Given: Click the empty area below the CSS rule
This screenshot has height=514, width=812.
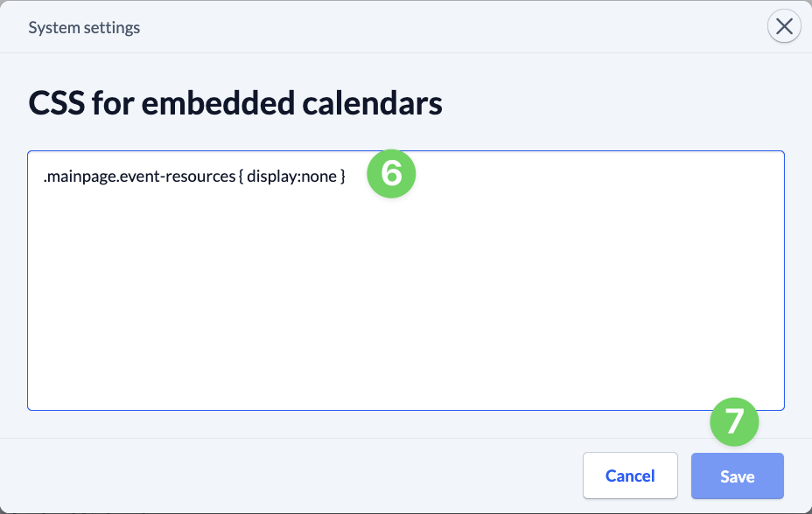Looking at the screenshot, I should click(406, 300).
